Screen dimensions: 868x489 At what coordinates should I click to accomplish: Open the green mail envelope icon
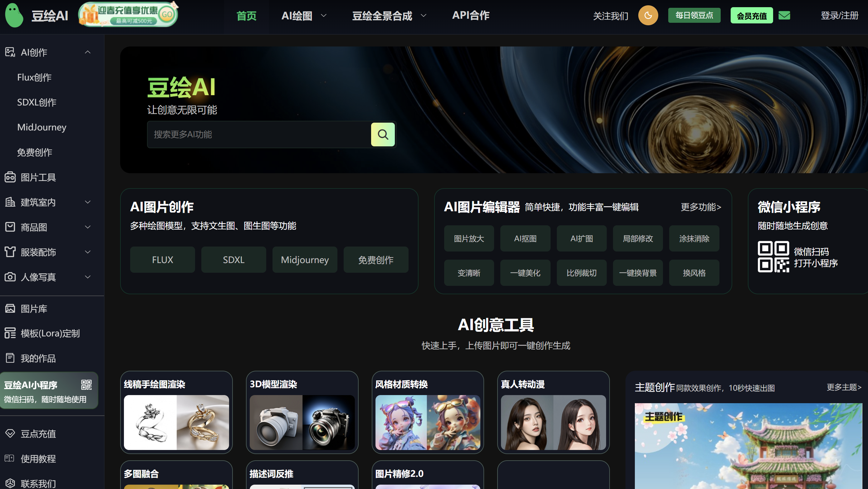pos(784,16)
